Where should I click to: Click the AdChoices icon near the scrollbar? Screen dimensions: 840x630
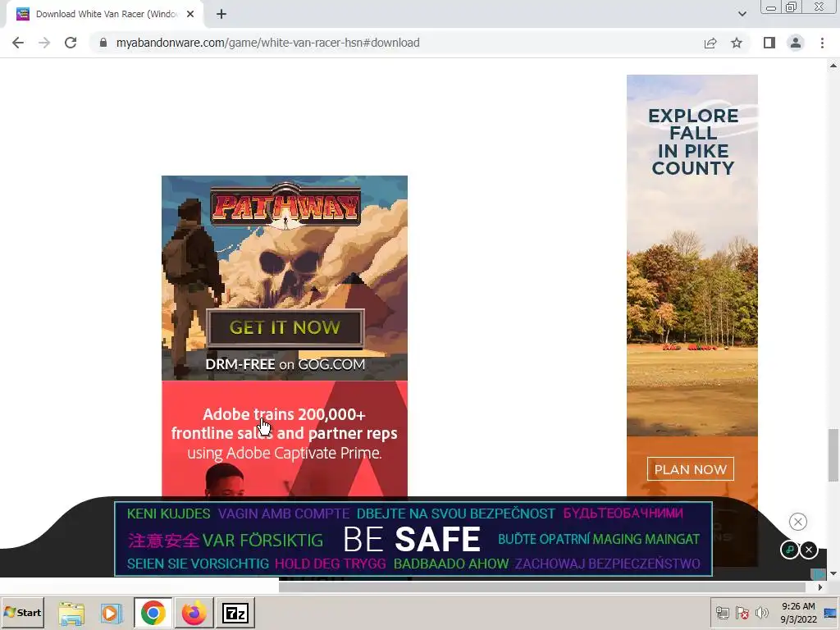click(x=819, y=574)
